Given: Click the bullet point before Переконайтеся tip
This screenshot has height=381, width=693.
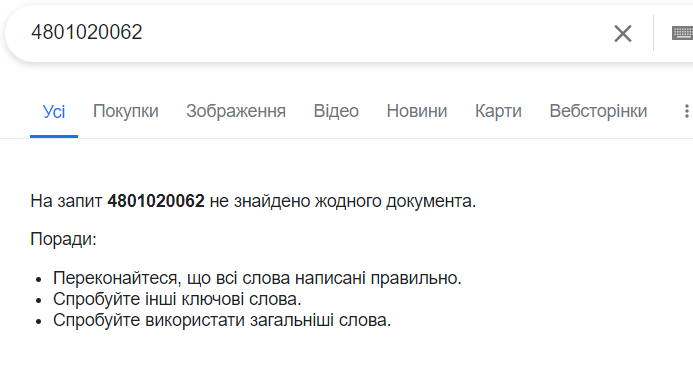Looking at the screenshot, I should pos(39,279).
